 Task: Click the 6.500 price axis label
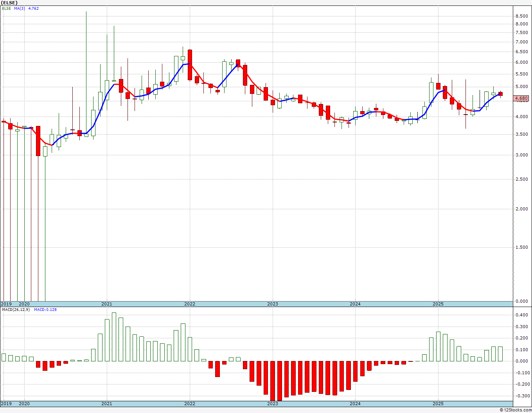click(522, 52)
